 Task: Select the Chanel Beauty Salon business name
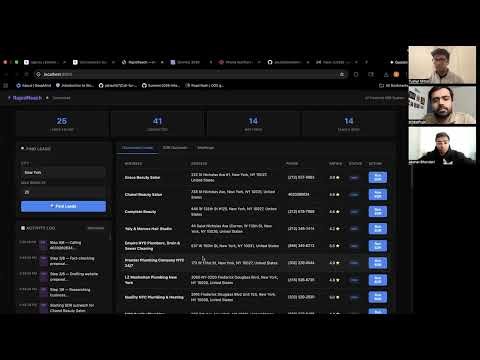143,195
